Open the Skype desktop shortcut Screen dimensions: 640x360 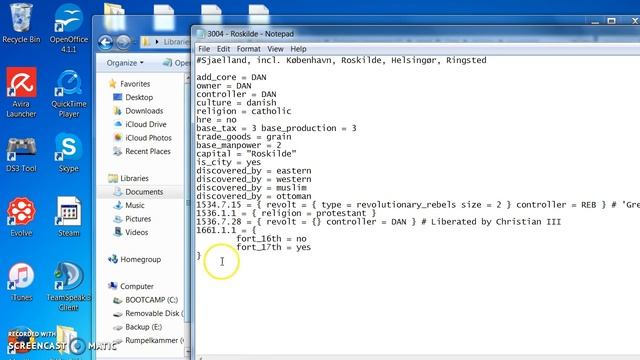point(69,153)
